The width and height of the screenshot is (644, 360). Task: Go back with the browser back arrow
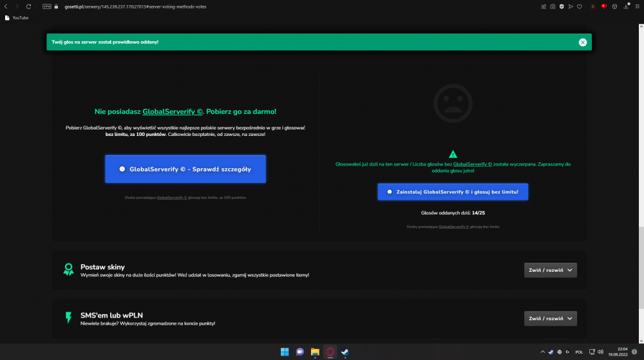(x=6, y=6)
